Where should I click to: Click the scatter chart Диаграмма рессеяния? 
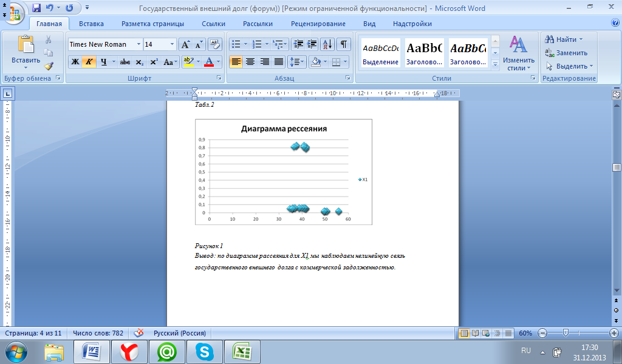(284, 172)
